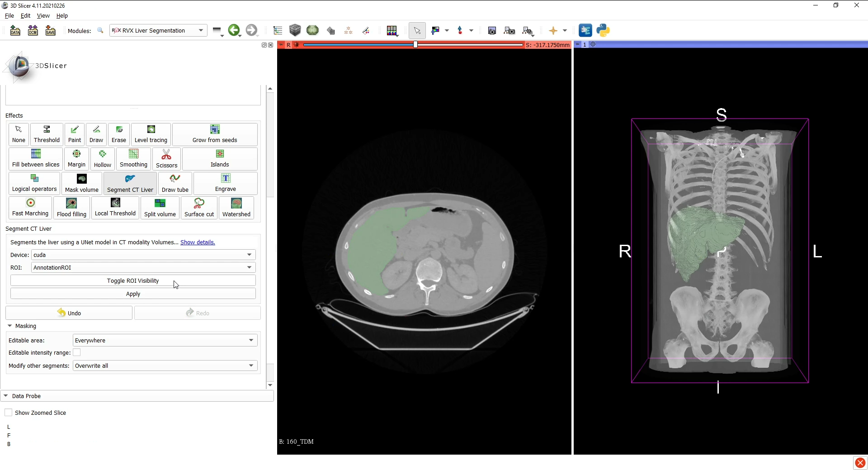Screen dimensions: 868x470
Task: Collapse the Masking section
Action: coord(9,326)
